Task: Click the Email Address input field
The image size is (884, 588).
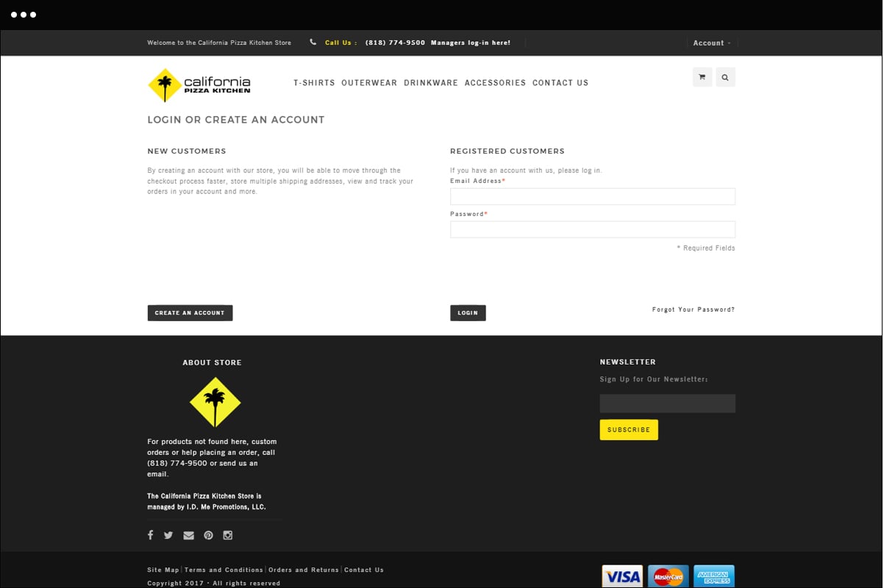Action: [592, 196]
